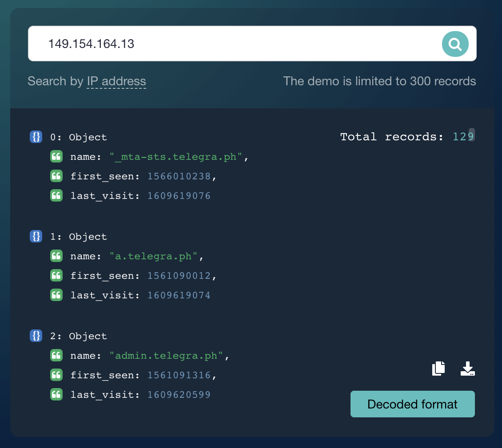Click quote icon beside _mta-sts.telegra.ph name
The width and height of the screenshot is (502, 448).
click(56, 157)
